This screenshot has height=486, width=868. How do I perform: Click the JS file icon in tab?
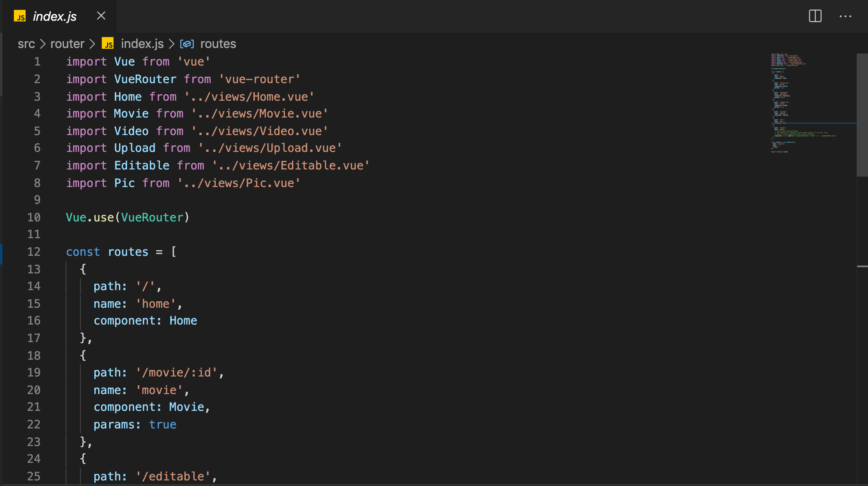[x=20, y=16]
